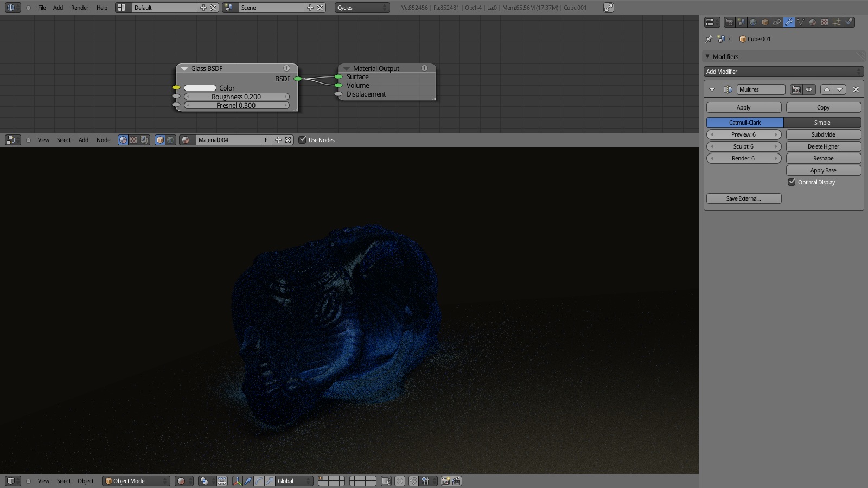Uncheck the Optimal Display option
Viewport: 868px width, 488px height.
(792, 182)
